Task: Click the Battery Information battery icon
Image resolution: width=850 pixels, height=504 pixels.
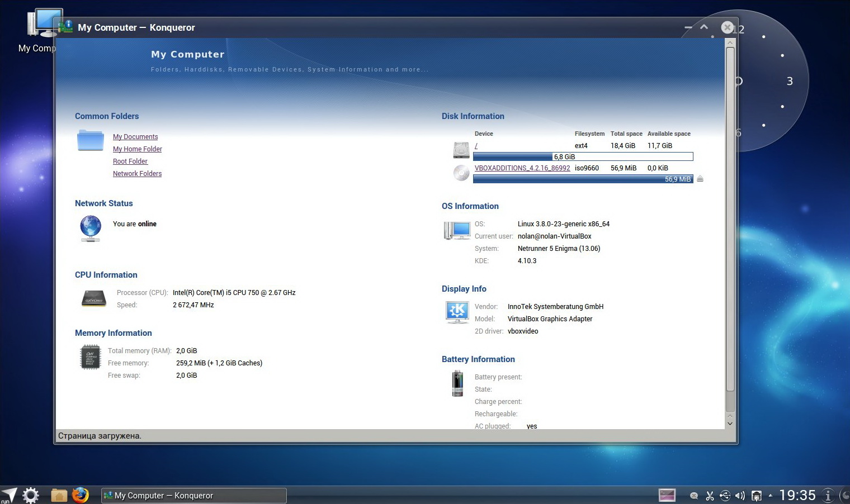Action: [457, 383]
